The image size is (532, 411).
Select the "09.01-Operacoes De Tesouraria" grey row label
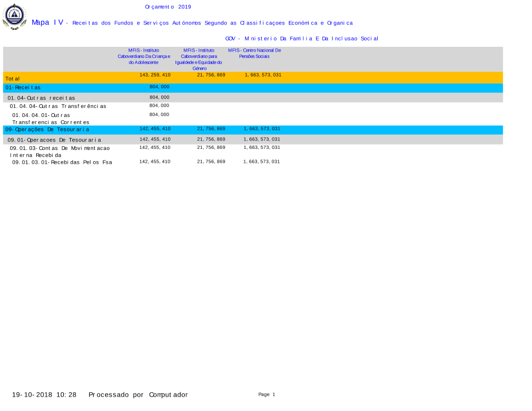[54, 140]
